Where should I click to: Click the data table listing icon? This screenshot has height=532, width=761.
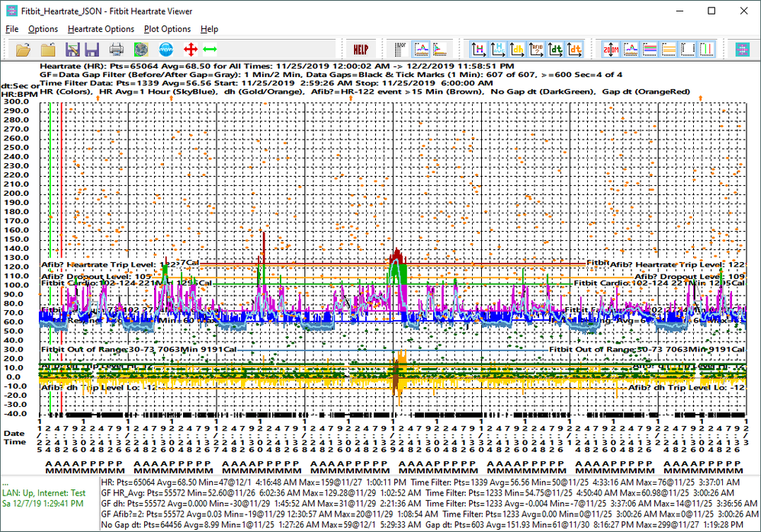point(401,50)
